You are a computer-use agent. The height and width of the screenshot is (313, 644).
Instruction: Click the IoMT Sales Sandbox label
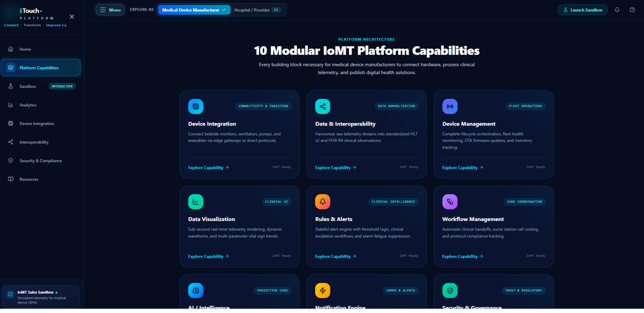(35, 292)
